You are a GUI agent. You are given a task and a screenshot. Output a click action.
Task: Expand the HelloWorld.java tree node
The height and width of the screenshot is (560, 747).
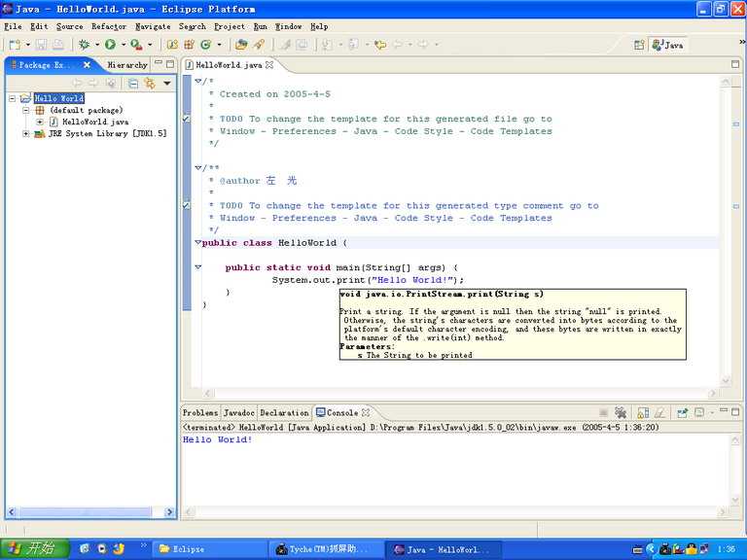point(40,122)
